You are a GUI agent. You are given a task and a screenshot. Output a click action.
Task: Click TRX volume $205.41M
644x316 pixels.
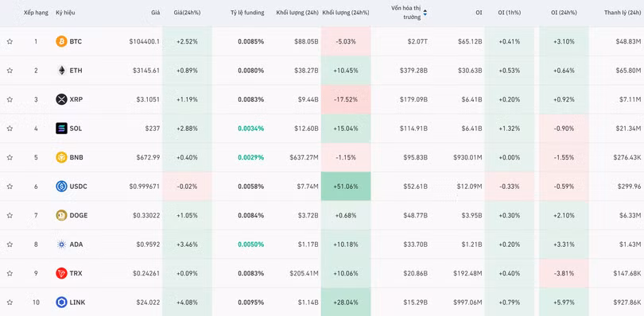pos(304,273)
